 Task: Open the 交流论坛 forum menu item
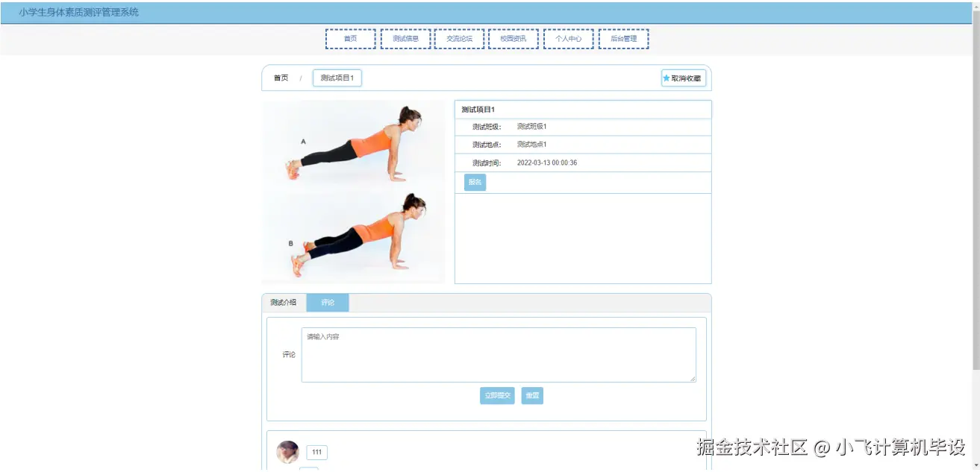459,38
